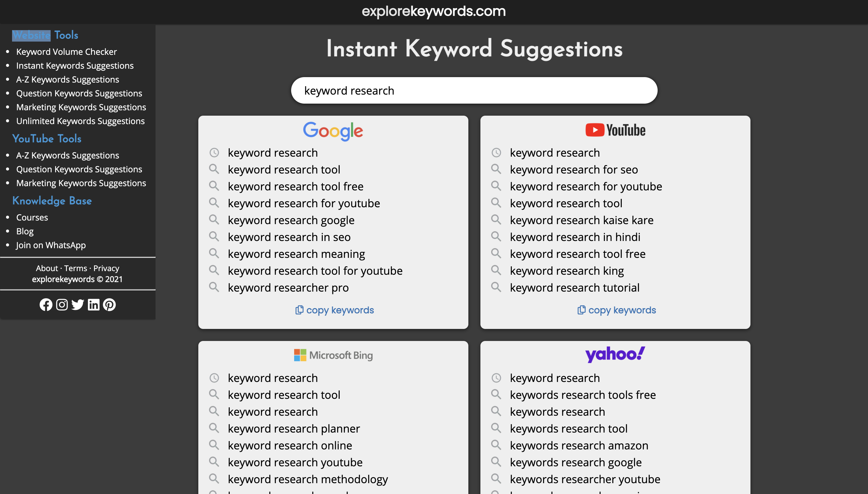
Task: Click the clock icon beside YouTube's first suggestion
Action: [497, 152]
